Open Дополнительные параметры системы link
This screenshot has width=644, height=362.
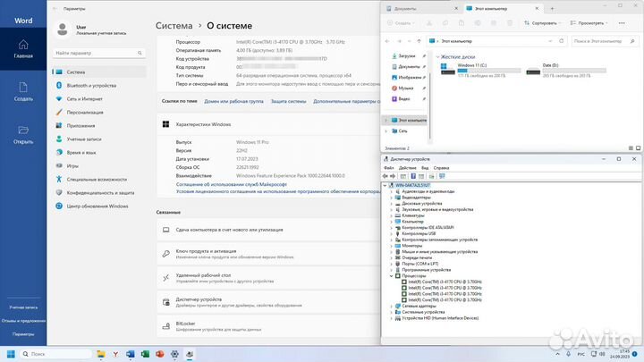tap(346, 101)
